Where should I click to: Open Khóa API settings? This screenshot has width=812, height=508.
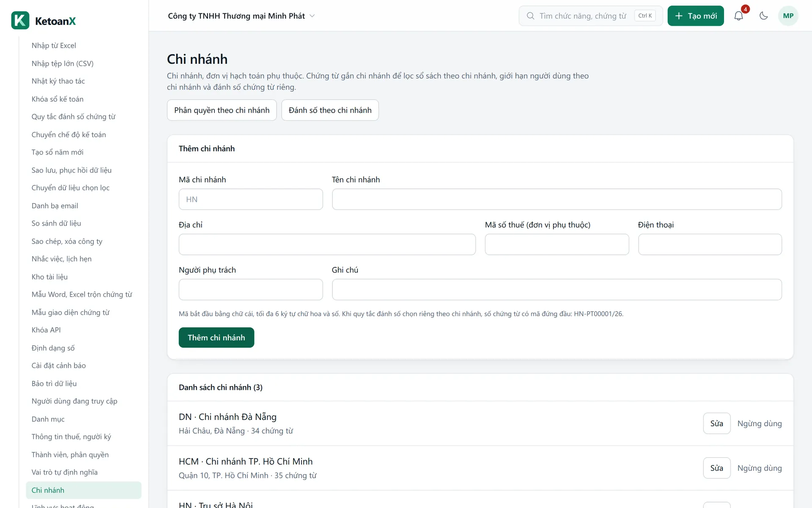coord(84,330)
